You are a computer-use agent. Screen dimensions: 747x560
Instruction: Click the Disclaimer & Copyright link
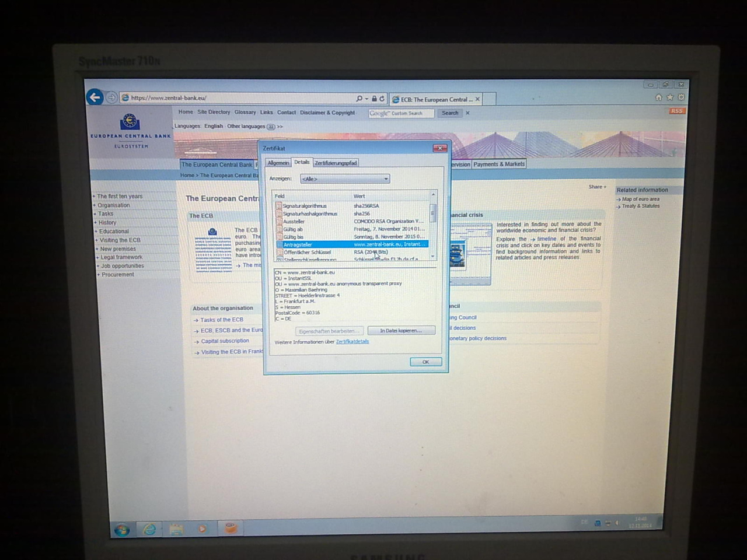tap(327, 113)
